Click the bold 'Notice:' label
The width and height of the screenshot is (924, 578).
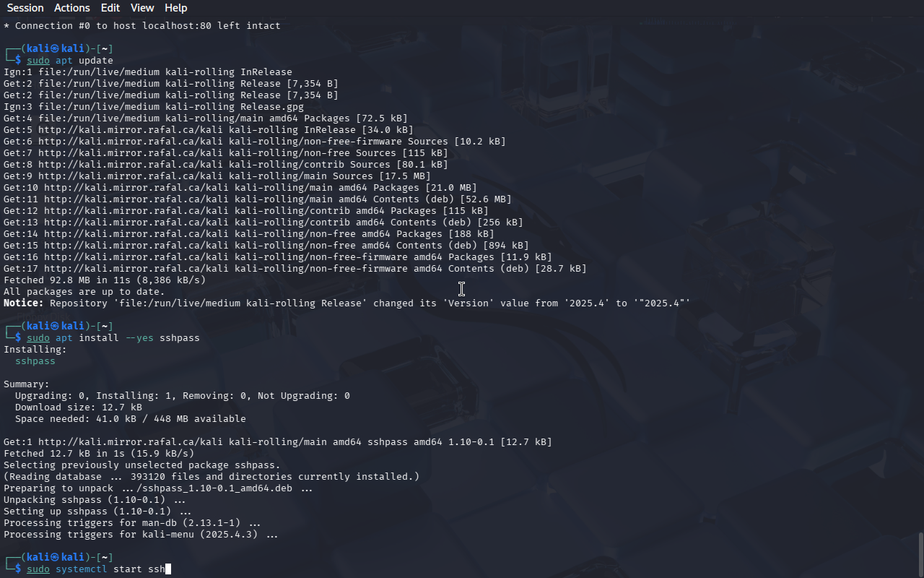(23, 303)
